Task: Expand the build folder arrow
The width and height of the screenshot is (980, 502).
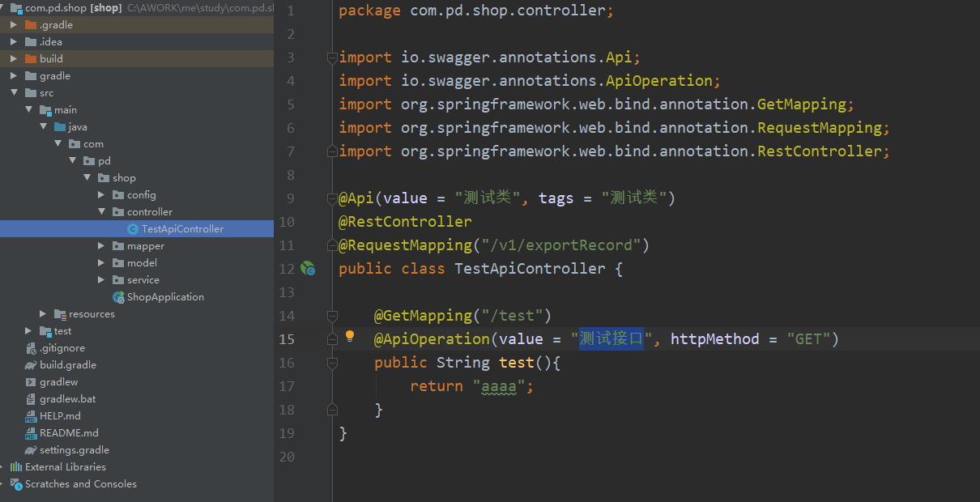Action: click(x=14, y=59)
